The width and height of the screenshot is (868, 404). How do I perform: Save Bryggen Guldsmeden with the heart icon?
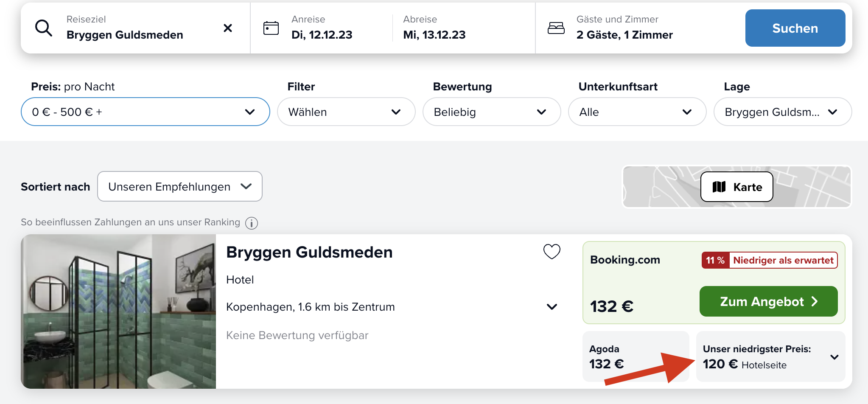(x=552, y=252)
